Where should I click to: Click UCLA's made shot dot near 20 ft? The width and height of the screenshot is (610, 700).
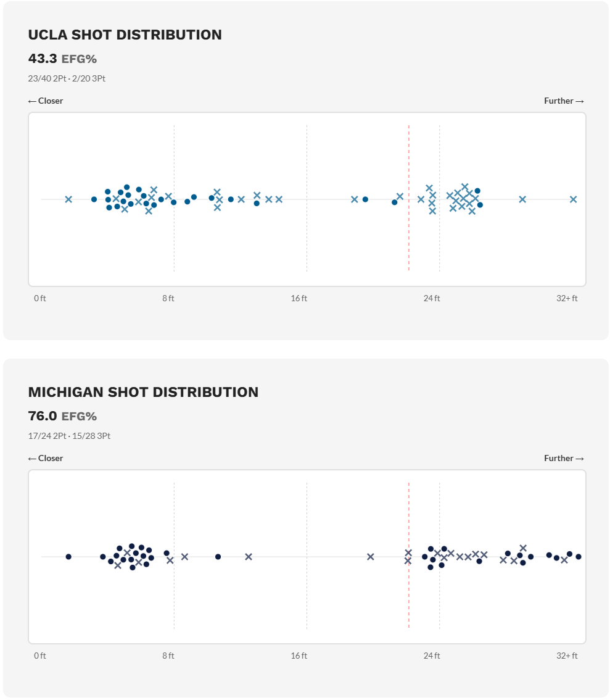[x=365, y=199]
